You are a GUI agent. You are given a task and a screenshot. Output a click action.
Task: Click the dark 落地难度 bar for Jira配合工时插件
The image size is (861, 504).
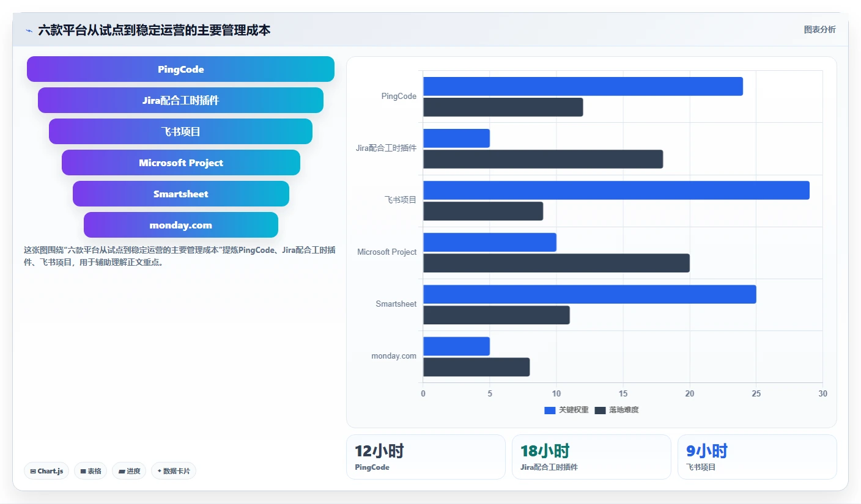pos(543,159)
